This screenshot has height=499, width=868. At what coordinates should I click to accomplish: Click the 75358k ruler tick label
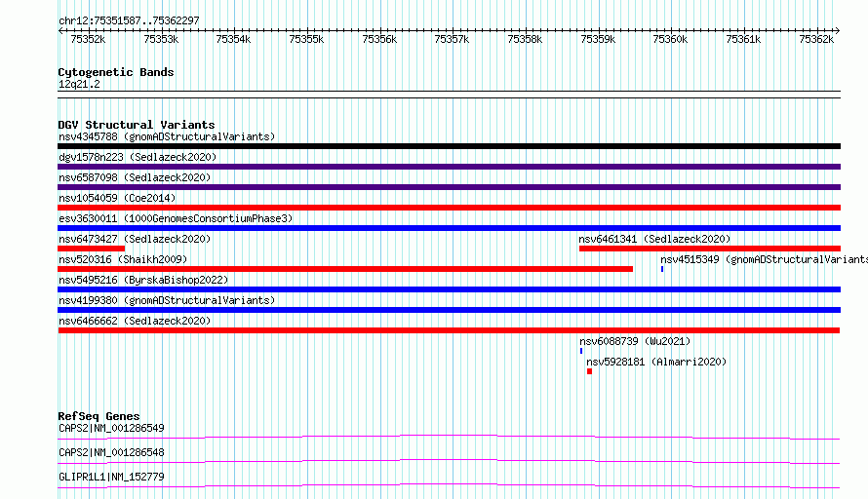525,39
